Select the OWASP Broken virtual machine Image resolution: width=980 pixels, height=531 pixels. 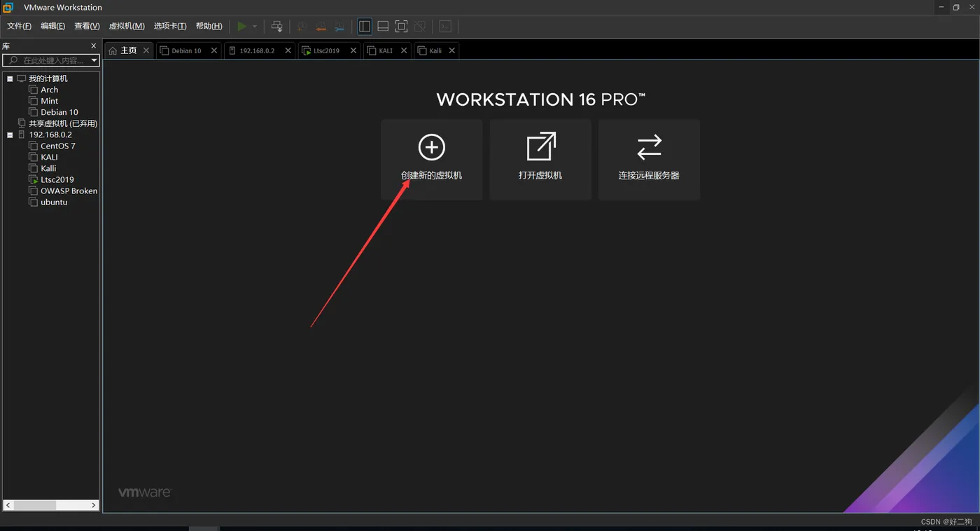point(69,191)
